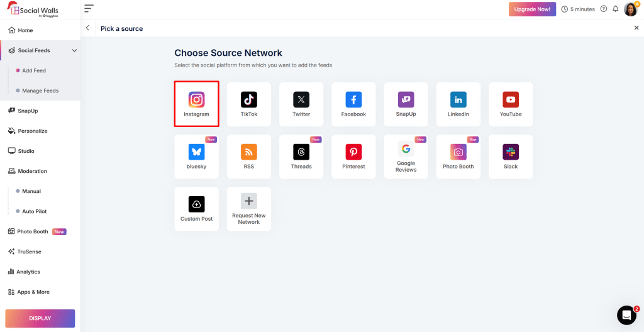644x332 pixels.
Task: Close the Pick a source panel
Action: point(636,28)
